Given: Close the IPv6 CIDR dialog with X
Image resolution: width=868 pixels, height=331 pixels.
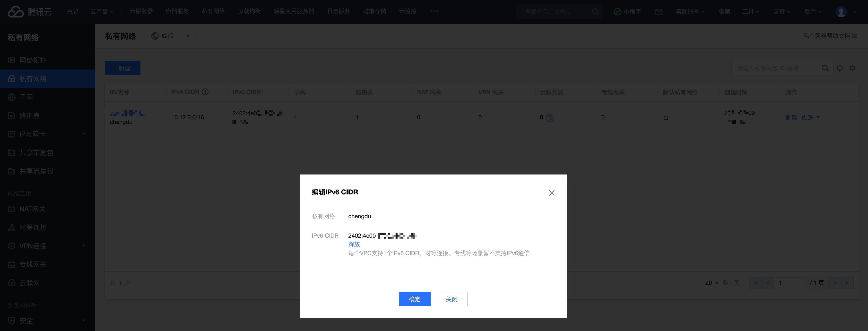Looking at the screenshot, I should point(552,193).
